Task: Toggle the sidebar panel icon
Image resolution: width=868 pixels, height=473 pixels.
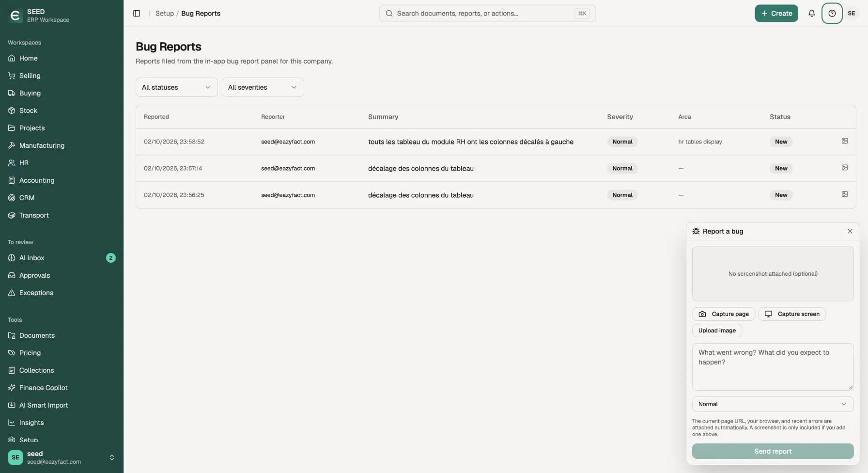Action: click(x=137, y=14)
